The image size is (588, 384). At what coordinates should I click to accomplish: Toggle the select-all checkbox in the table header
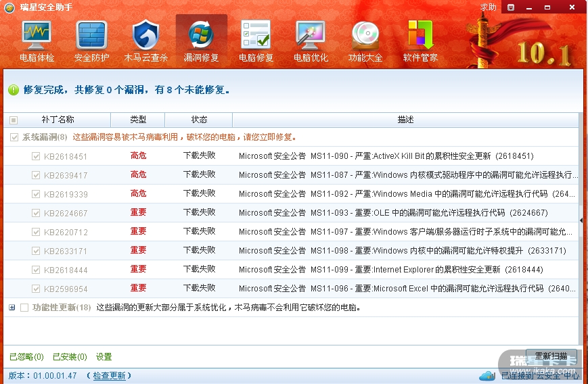pos(14,120)
